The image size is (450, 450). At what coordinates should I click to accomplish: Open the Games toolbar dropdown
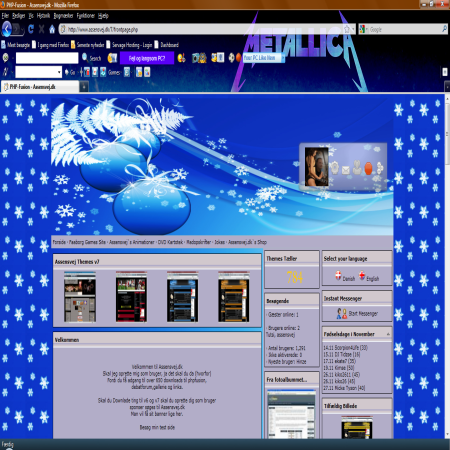[114, 72]
